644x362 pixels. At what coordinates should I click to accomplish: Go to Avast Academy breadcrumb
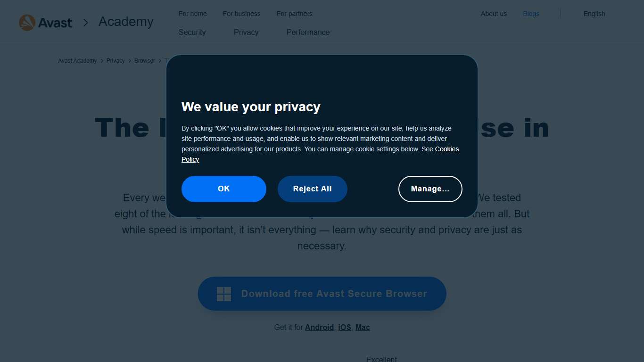click(x=77, y=61)
